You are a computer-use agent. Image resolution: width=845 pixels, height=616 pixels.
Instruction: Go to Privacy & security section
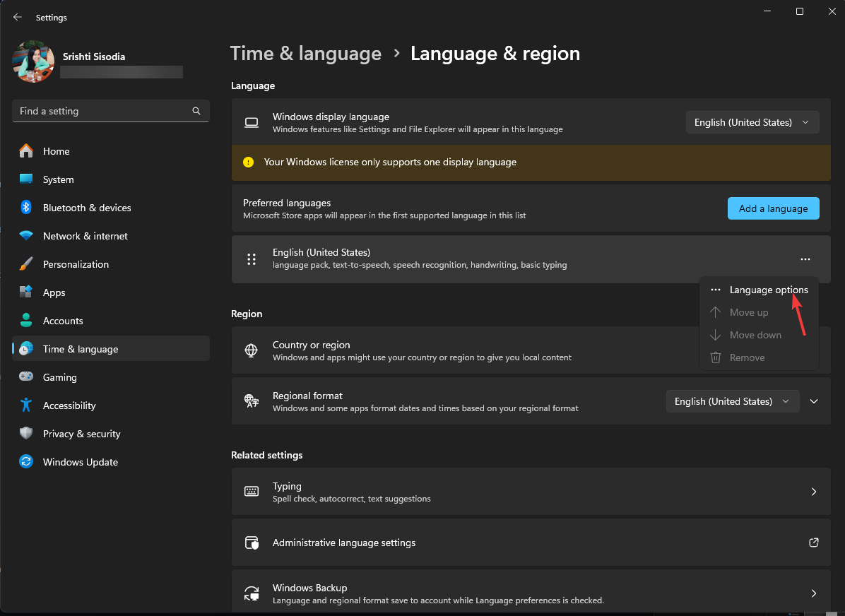point(81,434)
